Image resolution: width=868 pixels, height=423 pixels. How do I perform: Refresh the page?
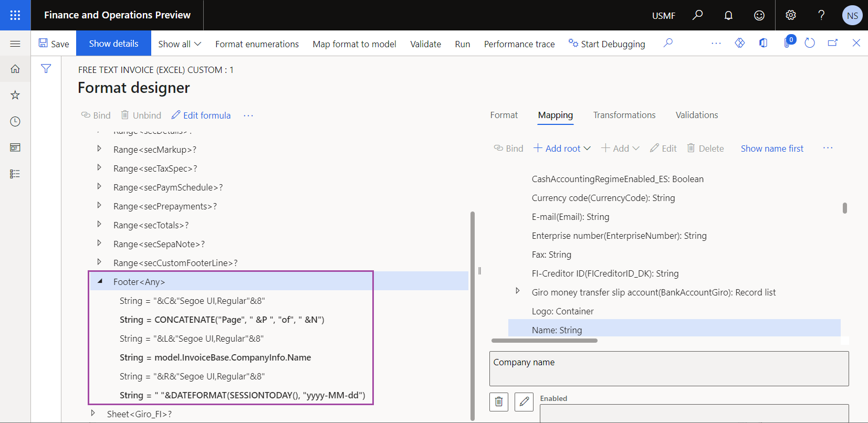[810, 43]
